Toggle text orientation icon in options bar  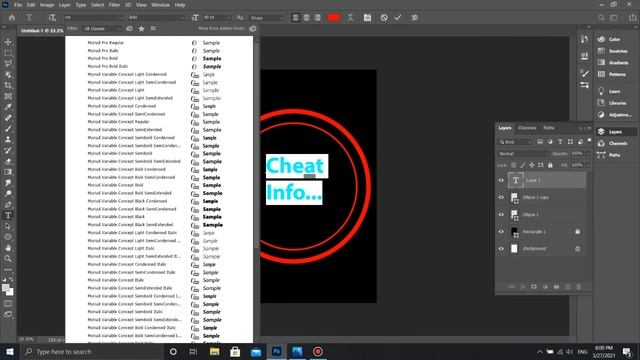coord(52,18)
